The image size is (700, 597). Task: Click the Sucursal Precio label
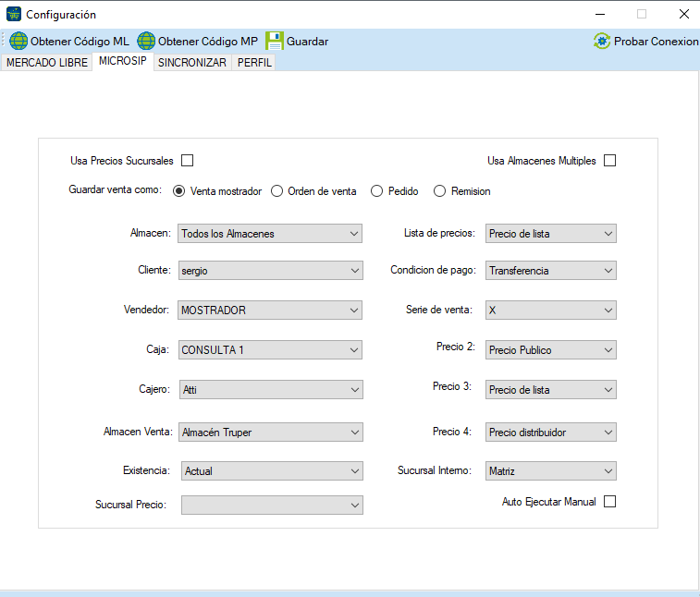point(130,505)
